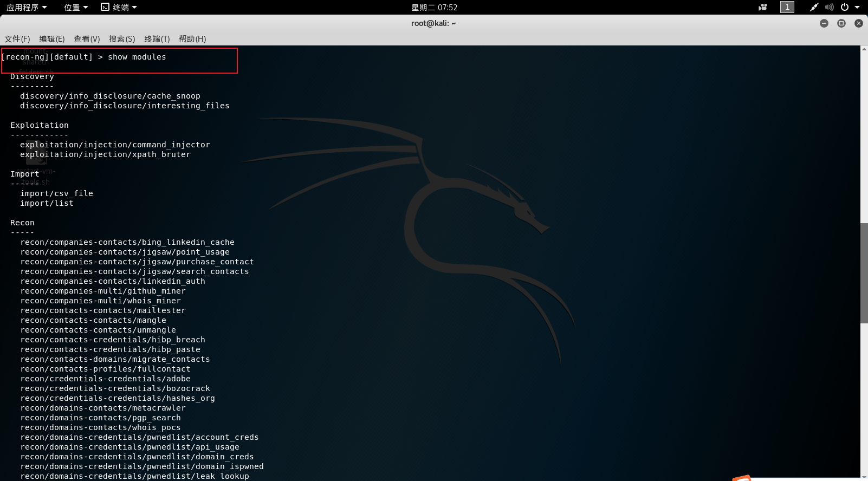Click recon/companies-contacts/jigsaw/purchase_contact line
Viewport: 868px width, 481px height.
tap(137, 262)
